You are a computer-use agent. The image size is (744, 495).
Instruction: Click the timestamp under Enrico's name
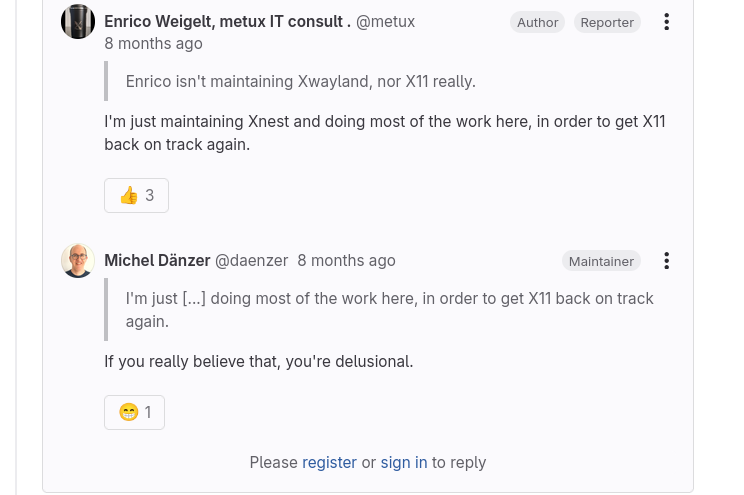(153, 44)
